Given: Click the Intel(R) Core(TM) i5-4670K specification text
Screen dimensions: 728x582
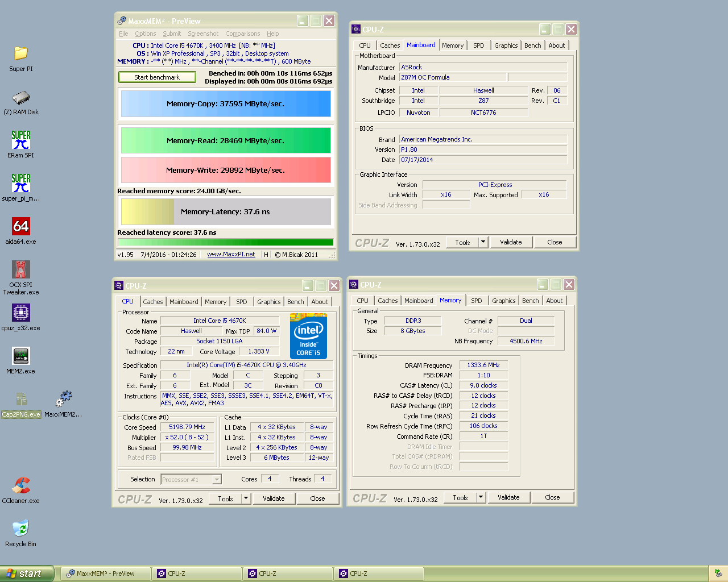Looking at the screenshot, I should 247,365.
